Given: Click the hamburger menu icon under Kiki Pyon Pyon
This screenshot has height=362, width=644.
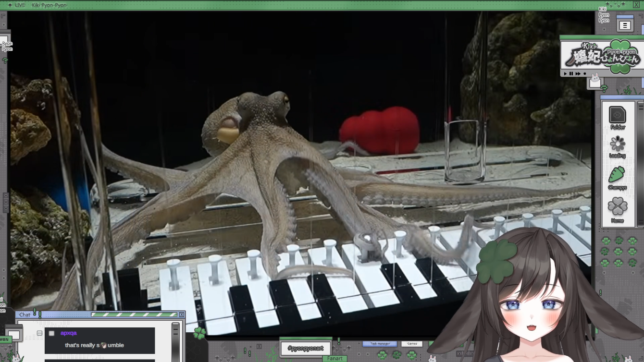Looking at the screenshot, I should pos(624,25).
